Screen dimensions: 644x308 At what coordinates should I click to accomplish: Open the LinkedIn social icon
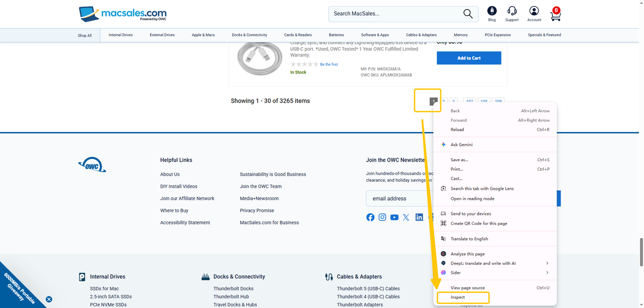(419, 217)
